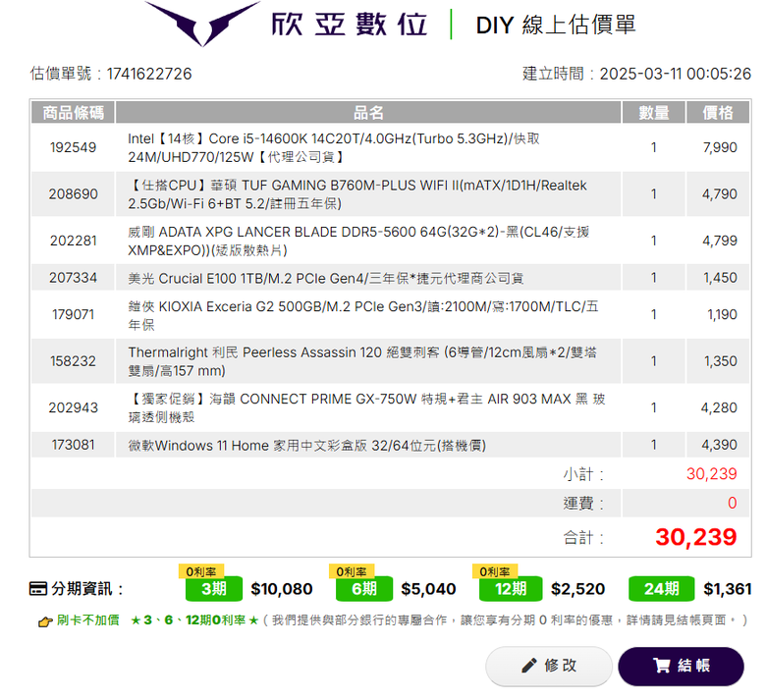The height and width of the screenshot is (700, 766).
Task: Click the $5,040 installment amount
Action: click(x=428, y=589)
